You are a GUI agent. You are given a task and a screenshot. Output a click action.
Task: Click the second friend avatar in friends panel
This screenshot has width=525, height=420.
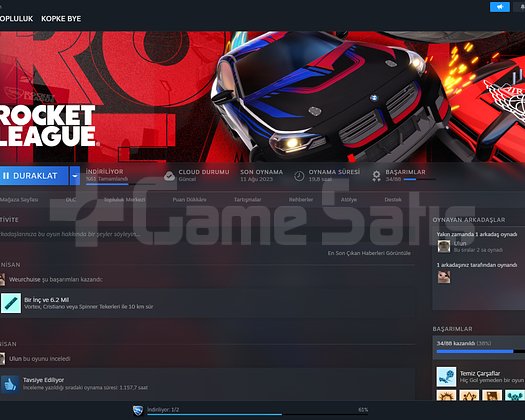(x=444, y=277)
